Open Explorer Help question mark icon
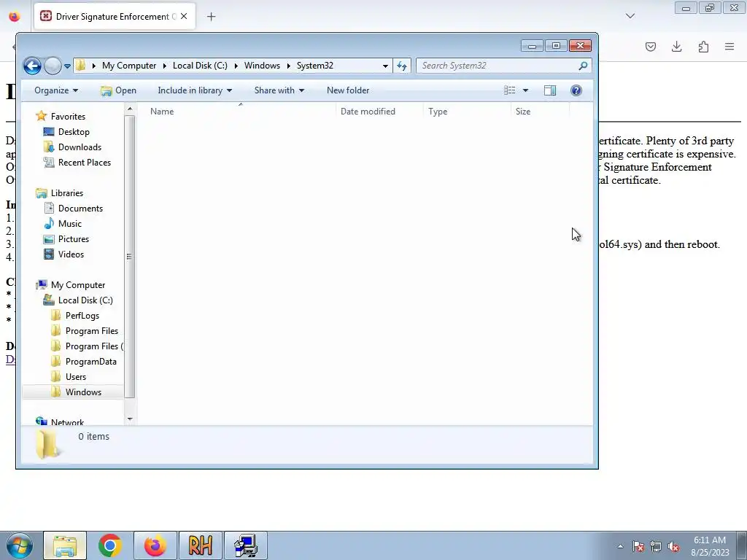Screen dimensions: 747x560 pos(576,90)
